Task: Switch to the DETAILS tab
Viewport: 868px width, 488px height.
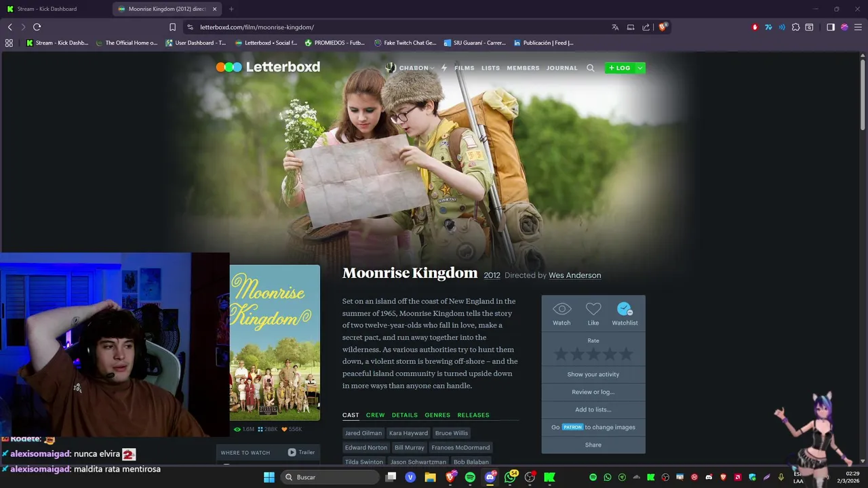Action: pyautogui.click(x=405, y=415)
